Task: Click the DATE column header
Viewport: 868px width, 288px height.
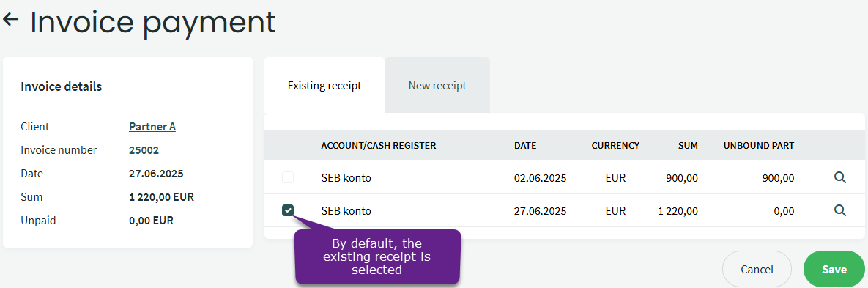Action: 525,146
